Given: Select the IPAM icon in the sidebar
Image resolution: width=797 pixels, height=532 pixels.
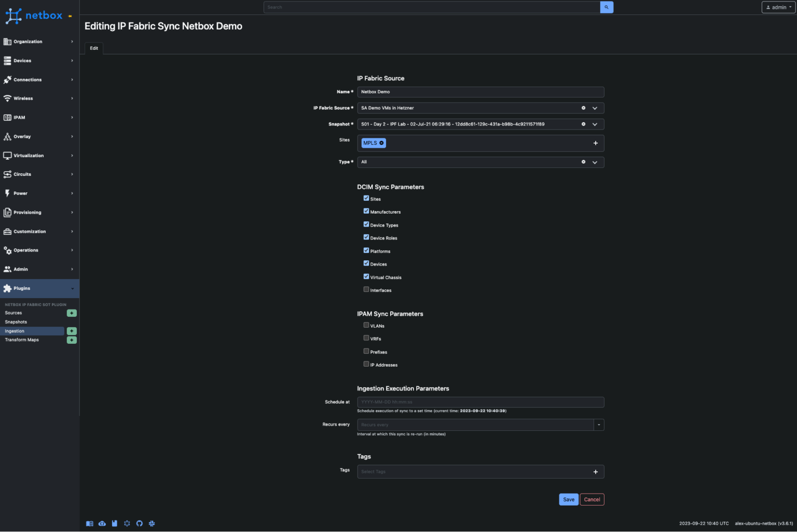Looking at the screenshot, I should pyautogui.click(x=8, y=117).
